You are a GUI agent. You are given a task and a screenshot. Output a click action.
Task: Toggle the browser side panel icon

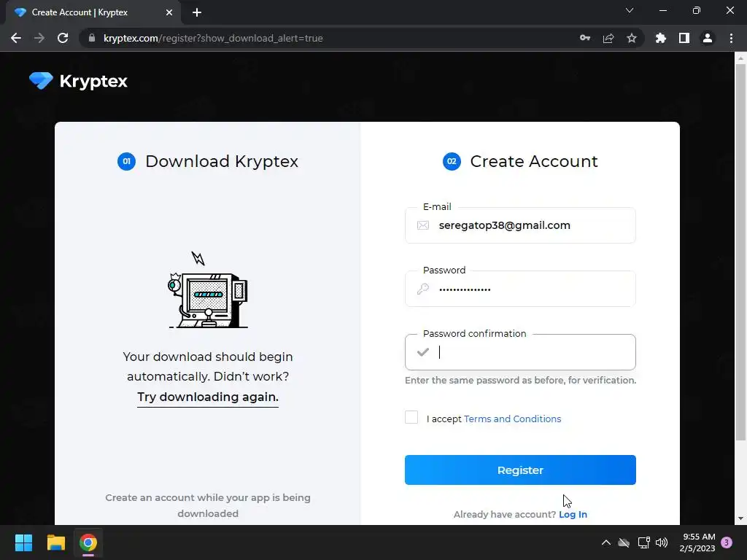[684, 38]
